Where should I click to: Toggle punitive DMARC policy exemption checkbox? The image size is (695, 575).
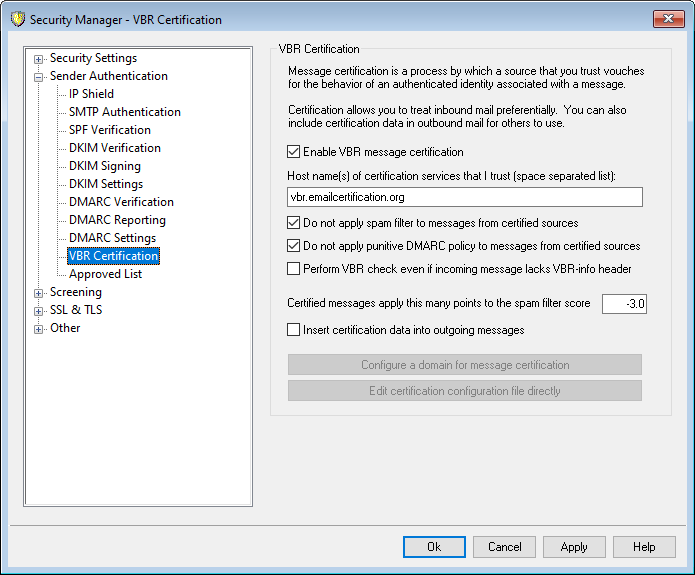click(293, 246)
